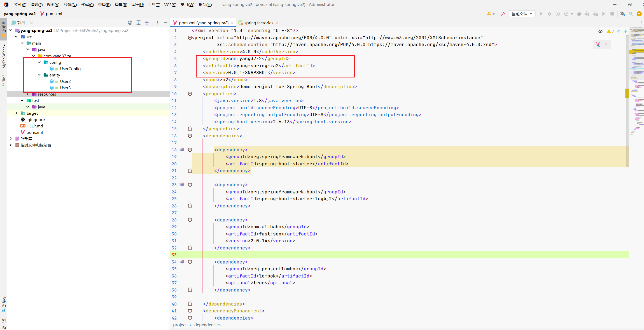This screenshot has height=330, width=644.
Task: Click the Load Maven Changes icon
Action: pos(598,45)
